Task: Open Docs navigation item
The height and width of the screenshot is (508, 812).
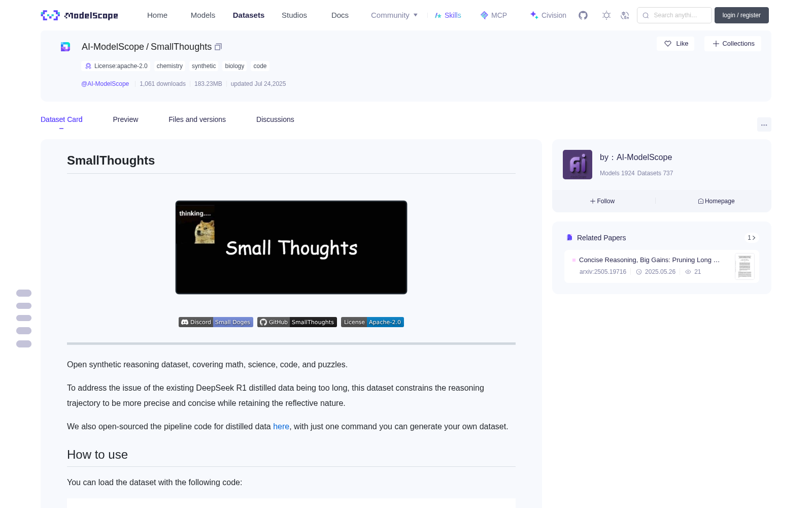Action: coord(340,15)
